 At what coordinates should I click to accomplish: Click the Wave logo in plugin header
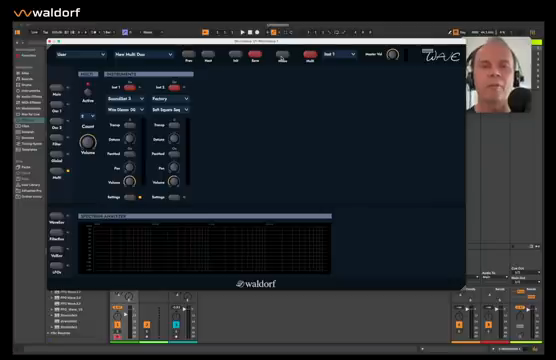click(441, 55)
